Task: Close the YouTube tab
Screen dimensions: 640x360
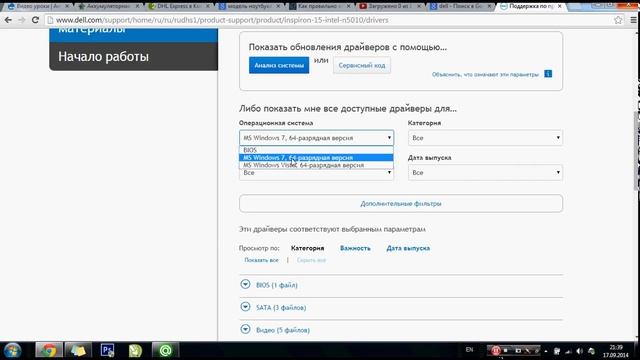Action: (419, 6)
